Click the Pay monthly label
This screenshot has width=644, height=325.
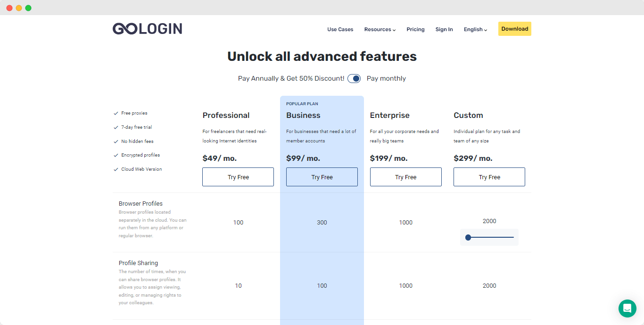pos(386,78)
